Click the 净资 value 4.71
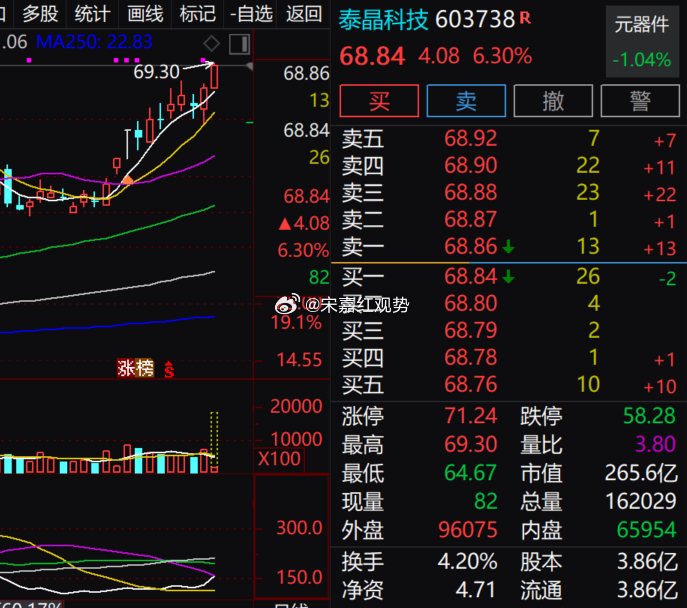 (475, 590)
